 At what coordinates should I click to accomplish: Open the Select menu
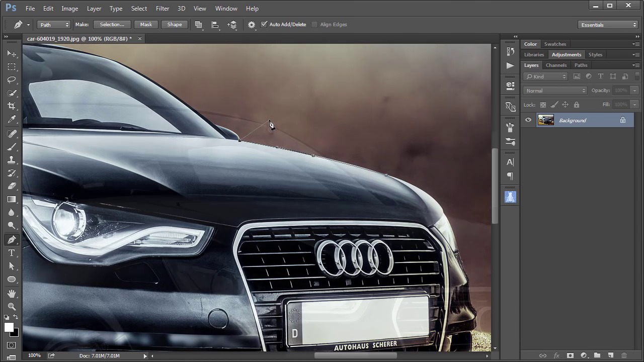point(139,9)
